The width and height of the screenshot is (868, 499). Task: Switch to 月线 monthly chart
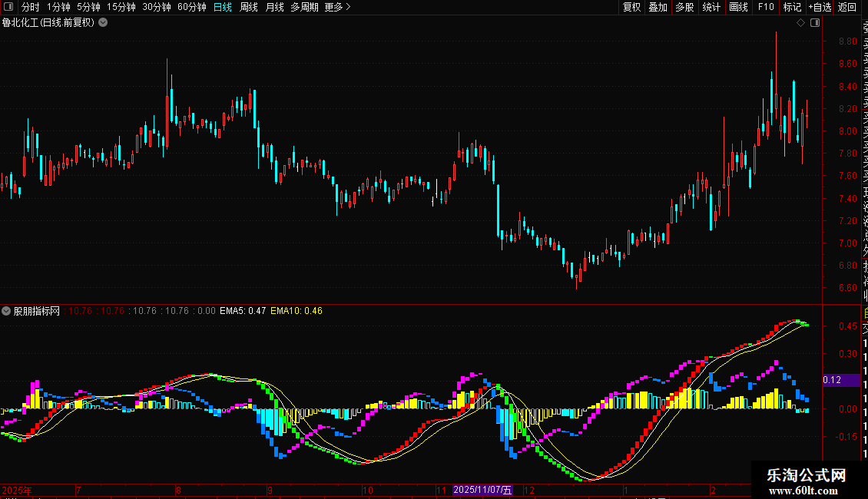coord(274,7)
